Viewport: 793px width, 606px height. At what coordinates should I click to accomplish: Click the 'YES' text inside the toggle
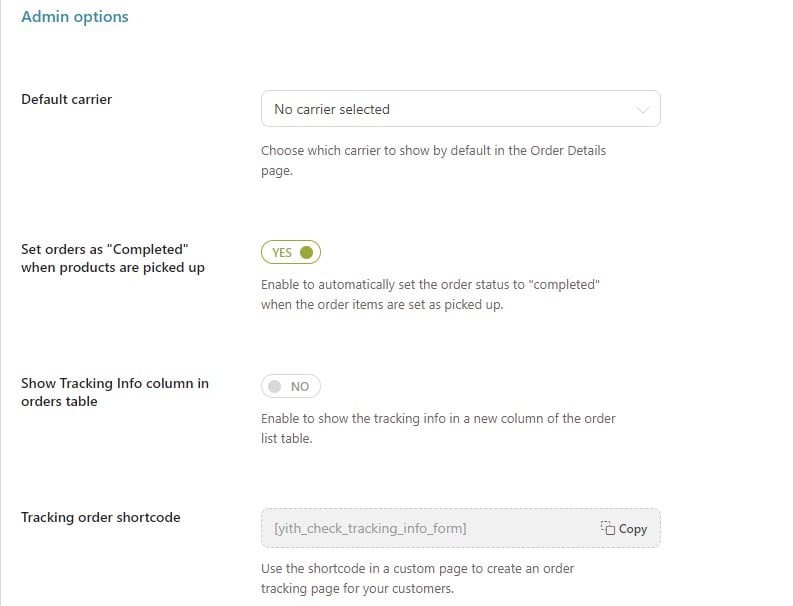(x=282, y=253)
